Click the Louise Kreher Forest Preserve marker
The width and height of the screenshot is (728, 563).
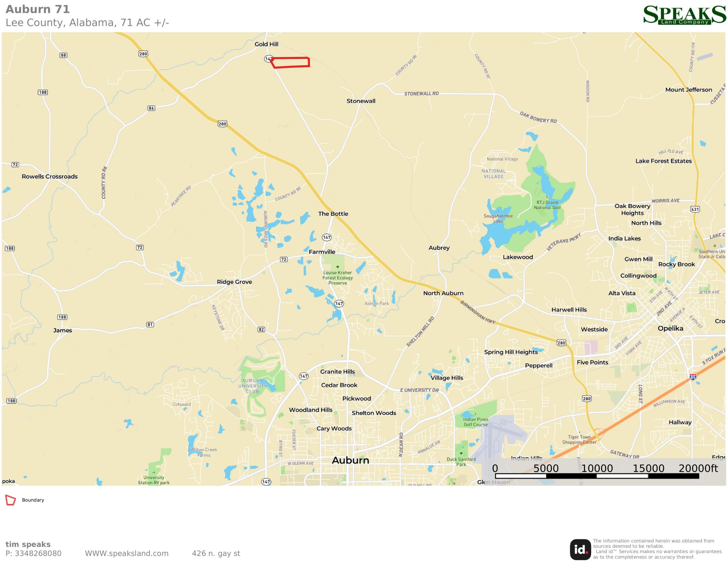point(338,267)
